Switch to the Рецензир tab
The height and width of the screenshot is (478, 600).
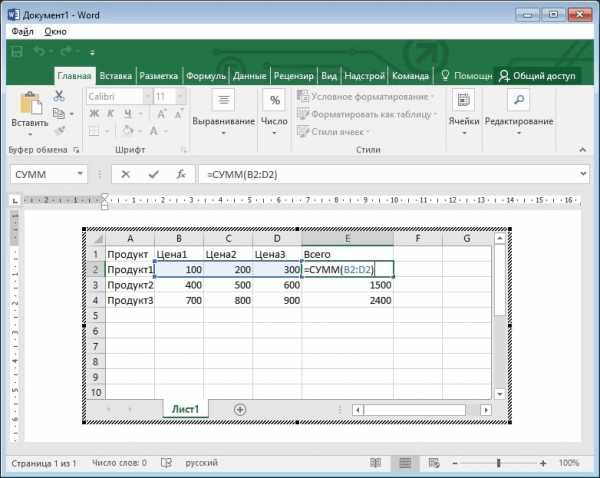pyautogui.click(x=293, y=76)
